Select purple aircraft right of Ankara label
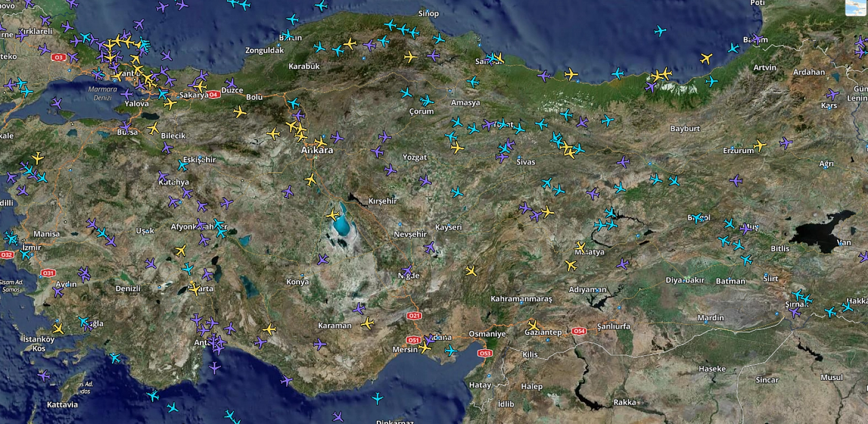Image resolution: width=868 pixels, height=424 pixels. pyautogui.click(x=337, y=138)
